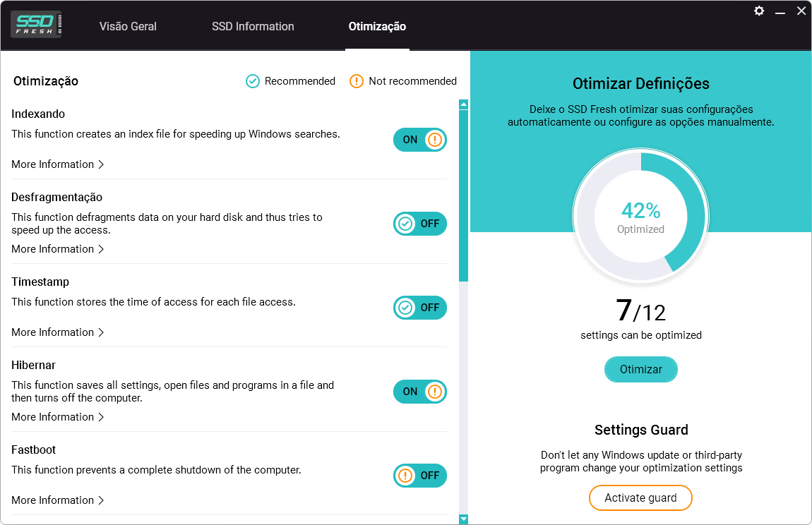
Task: Click the 42% Optimized progress ring
Action: [x=640, y=217]
